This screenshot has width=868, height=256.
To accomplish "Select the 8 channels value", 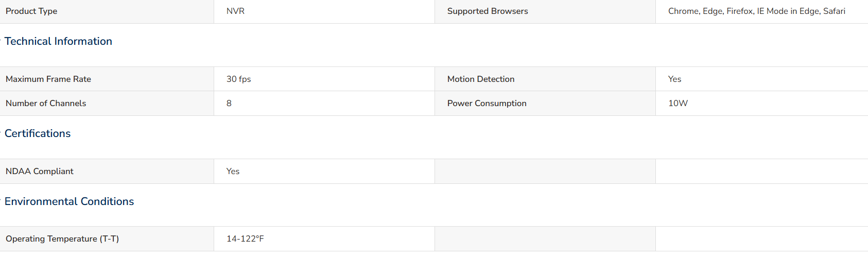I will click(x=324, y=103).
